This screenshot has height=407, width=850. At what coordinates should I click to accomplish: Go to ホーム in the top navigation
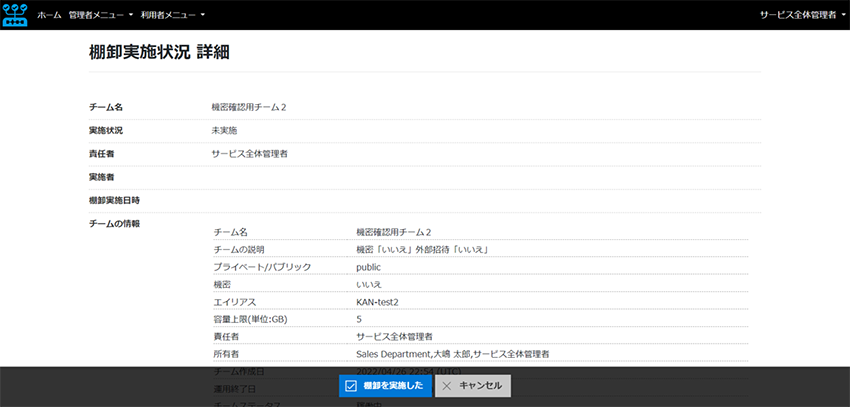tap(49, 15)
